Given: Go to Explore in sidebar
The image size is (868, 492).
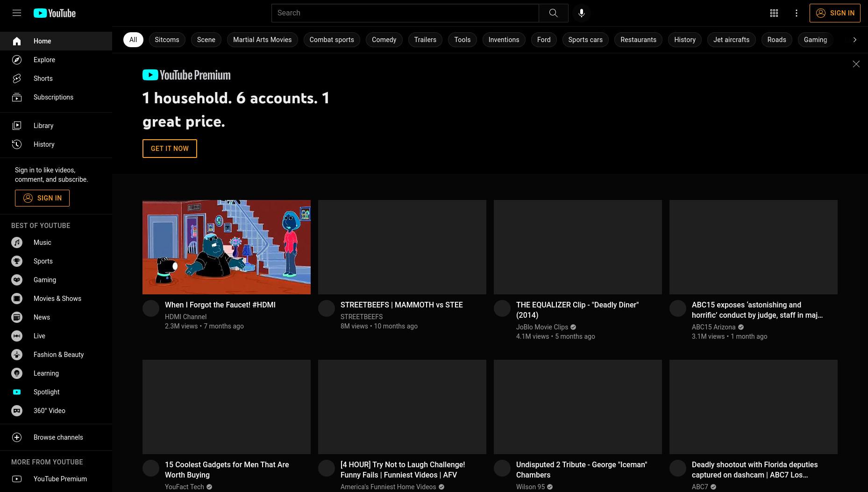Looking at the screenshot, I should [56, 60].
